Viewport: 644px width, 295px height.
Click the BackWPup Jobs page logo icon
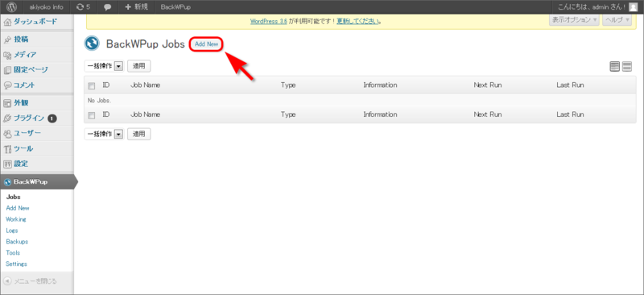[92, 44]
